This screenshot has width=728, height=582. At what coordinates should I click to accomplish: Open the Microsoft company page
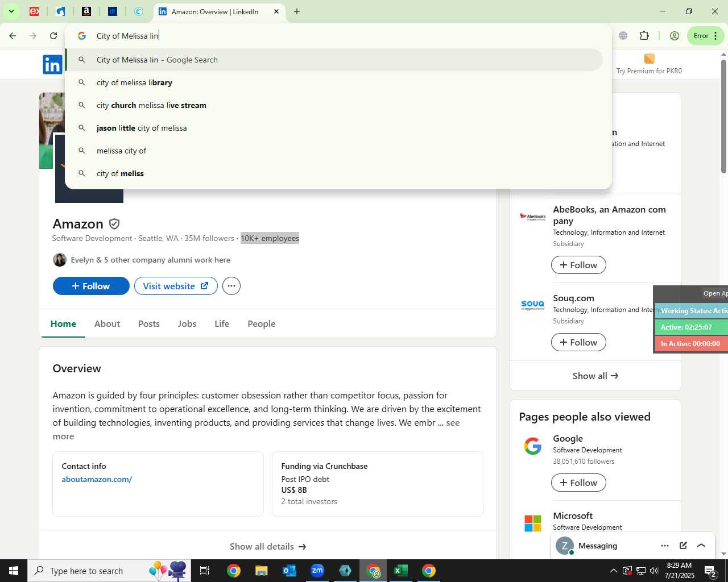pyautogui.click(x=573, y=516)
